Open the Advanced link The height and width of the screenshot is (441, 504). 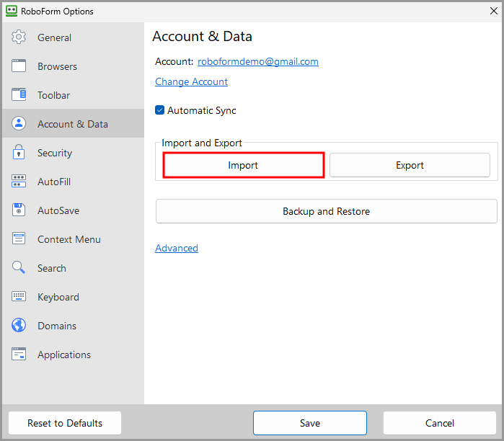click(x=177, y=248)
